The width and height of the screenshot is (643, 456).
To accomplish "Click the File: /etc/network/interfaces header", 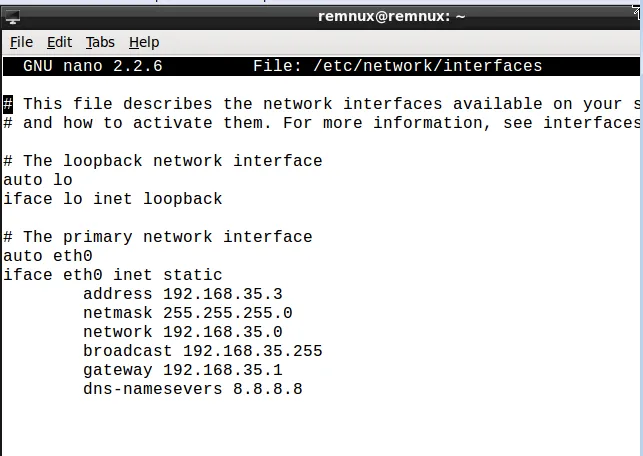I will (x=397, y=66).
